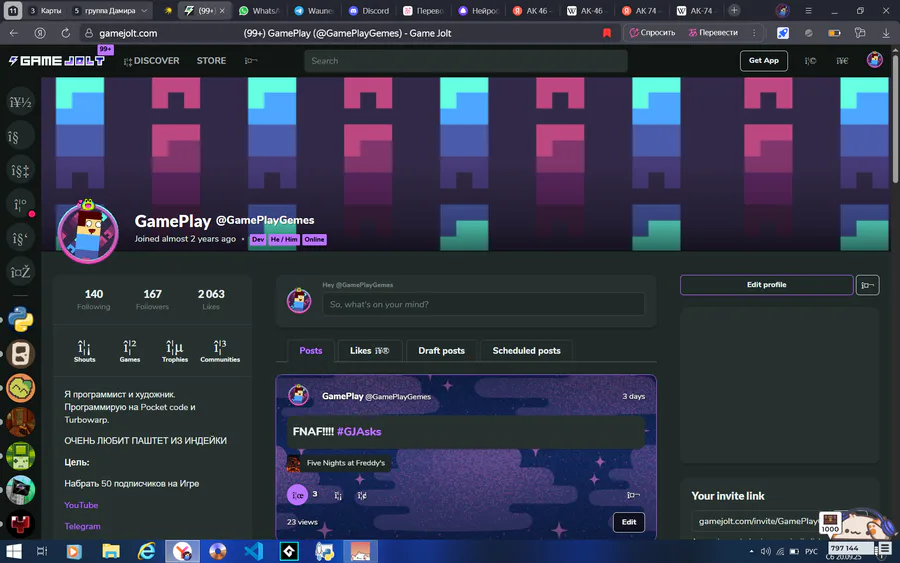Click the Get App button
900x563 pixels.
click(x=763, y=60)
